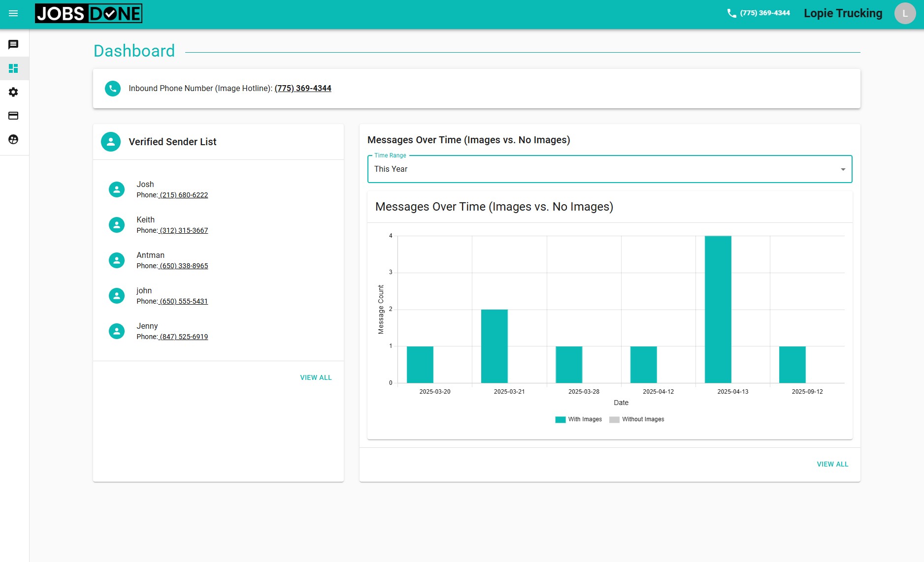The width and height of the screenshot is (924, 562).
Task: Toggle the With Images legend item
Action: (x=578, y=419)
